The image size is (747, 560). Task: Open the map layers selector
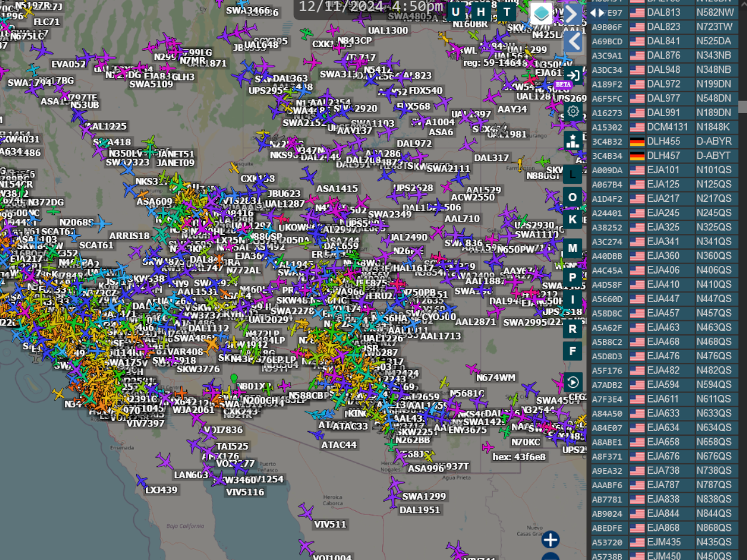point(541,13)
